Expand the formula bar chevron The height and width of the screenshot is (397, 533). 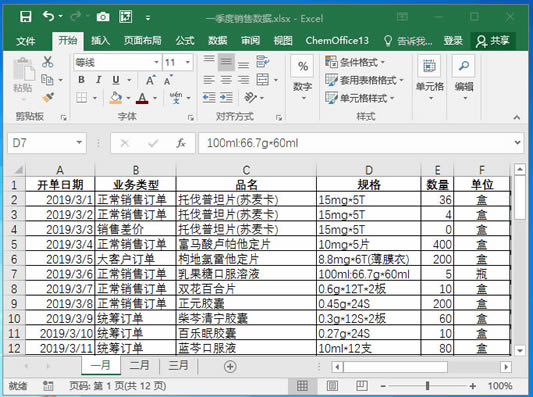pyautogui.click(x=517, y=143)
